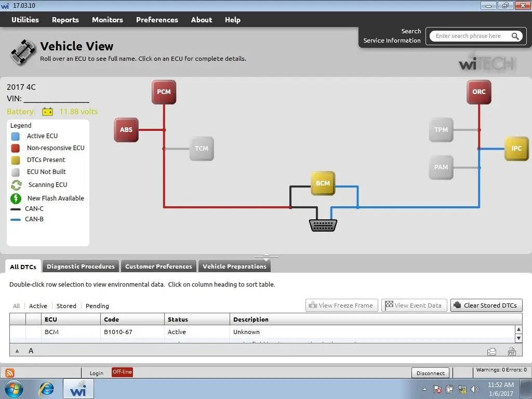
Task: Click the search magnifier icon
Action: (515, 36)
